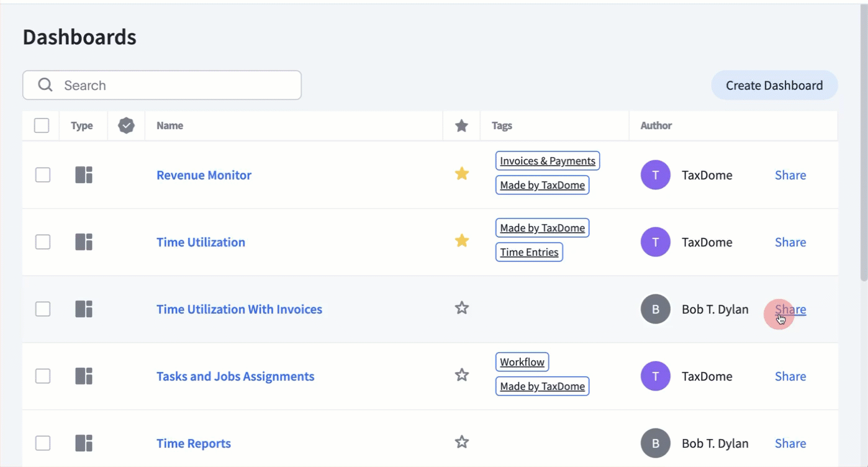Click the star icon in table header

coord(461,126)
